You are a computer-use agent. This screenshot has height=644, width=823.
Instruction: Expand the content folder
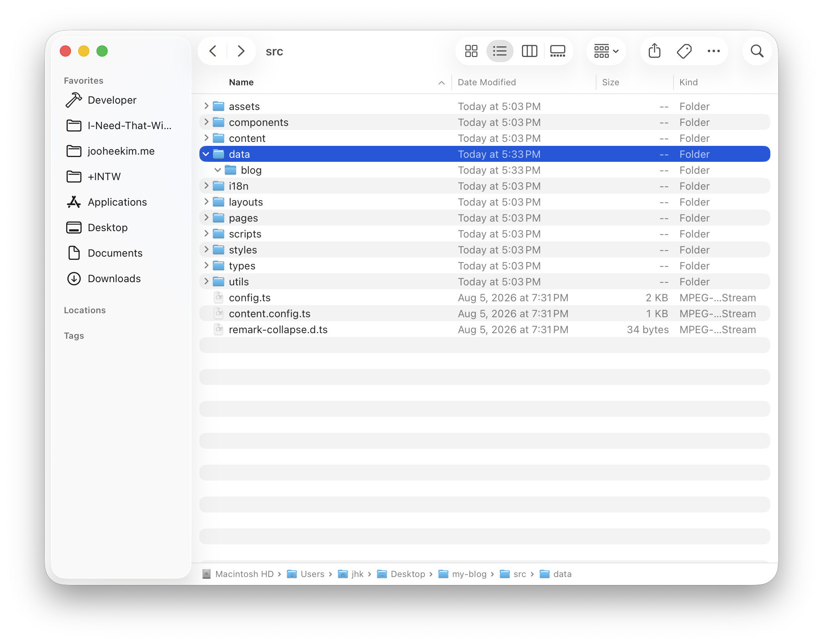point(206,138)
